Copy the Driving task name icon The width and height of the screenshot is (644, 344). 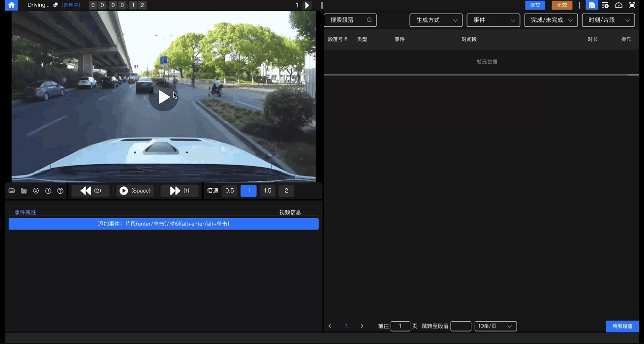[56, 5]
